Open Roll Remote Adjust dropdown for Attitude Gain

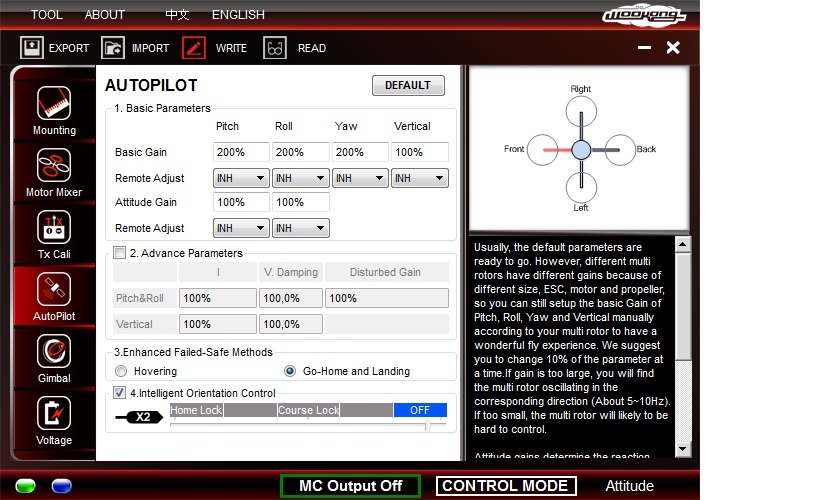[x=300, y=228]
